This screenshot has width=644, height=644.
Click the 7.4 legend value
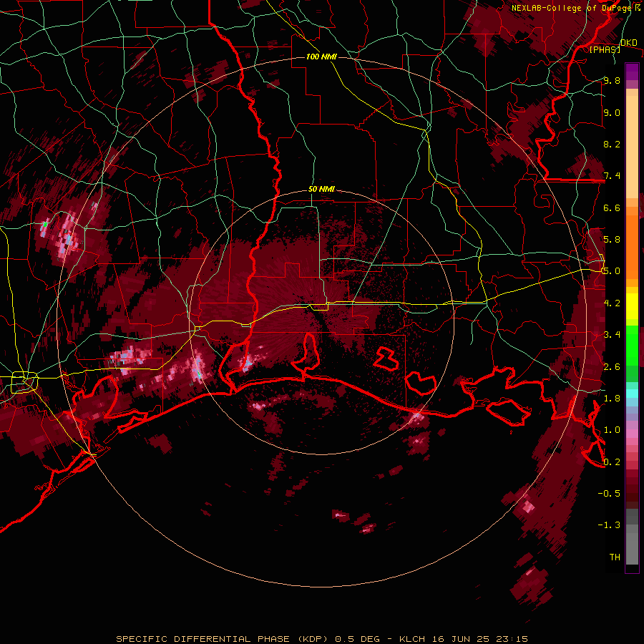coord(612,176)
